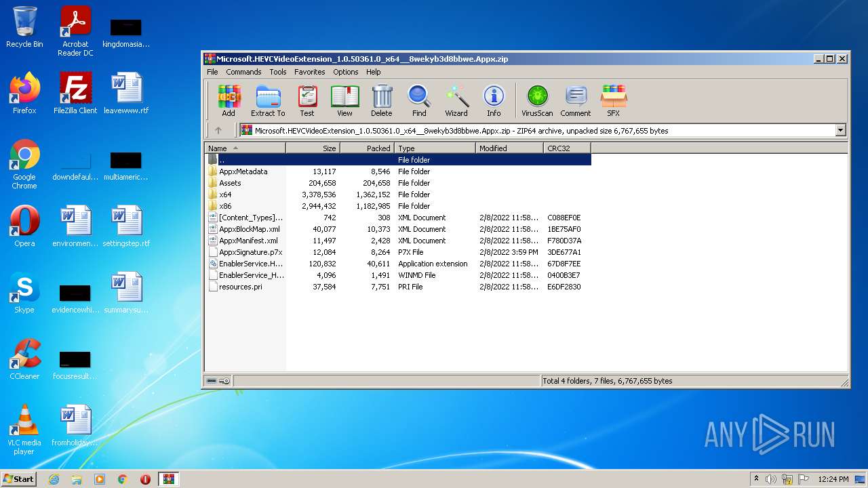Click the Comment toolbar icon
The image size is (868, 488).
click(576, 100)
